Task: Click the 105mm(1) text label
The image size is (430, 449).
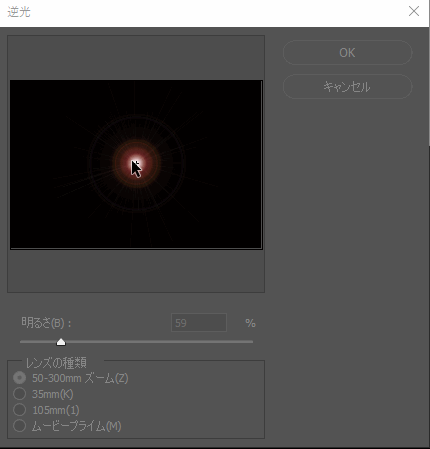Action: point(56,410)
